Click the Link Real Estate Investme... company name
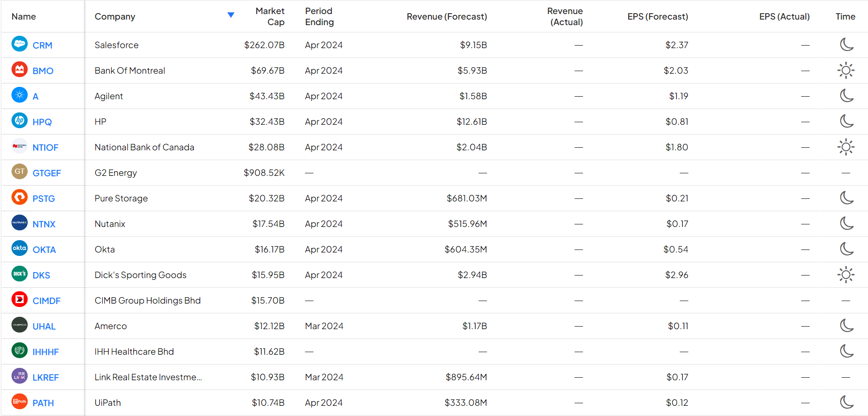868x416 pixels. (x=148, y=377)
